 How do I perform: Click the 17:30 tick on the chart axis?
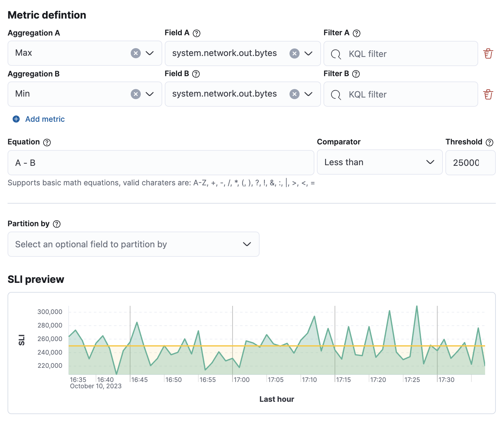point(446,380)
